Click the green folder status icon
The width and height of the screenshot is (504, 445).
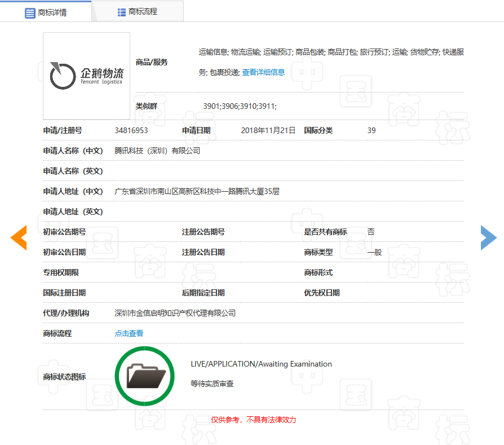(145, 376)
